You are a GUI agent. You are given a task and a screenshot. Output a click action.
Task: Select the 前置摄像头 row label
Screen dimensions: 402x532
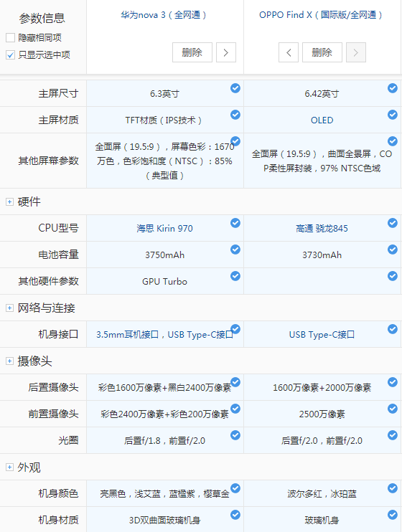[53, 414]
